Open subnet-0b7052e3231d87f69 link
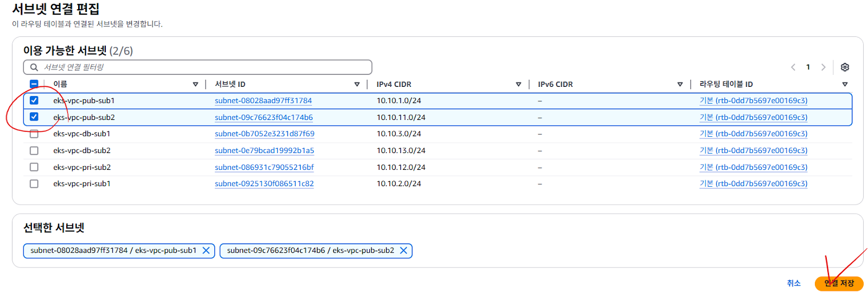 point(265,134)
